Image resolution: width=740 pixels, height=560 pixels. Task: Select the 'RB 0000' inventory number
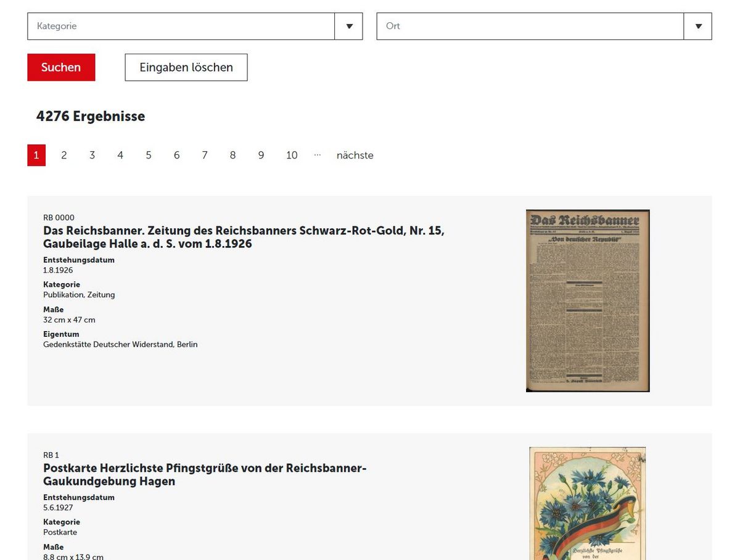click(x=59, y=218)
